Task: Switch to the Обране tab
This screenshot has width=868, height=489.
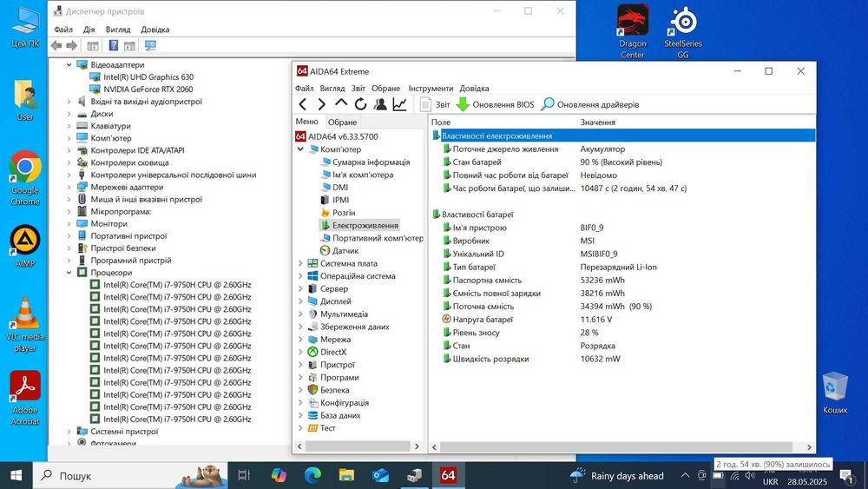Action: (x=342, y=122)
